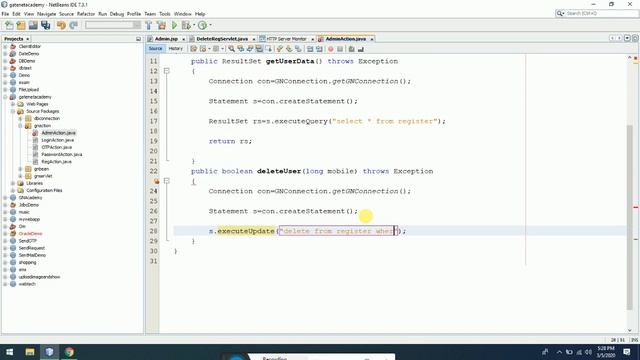Viewport: 640px width, 360px height.
Task: Click the Last Edit editor icon
Action: pyautogui.click(x=193, y=49)
